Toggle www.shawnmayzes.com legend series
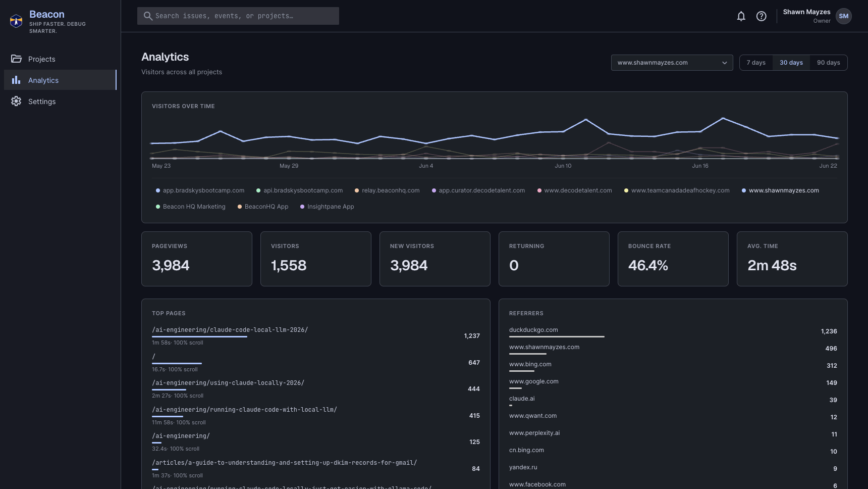Image resolution: width=868 pixels, height=489 pixels. [x=780, y=190]
